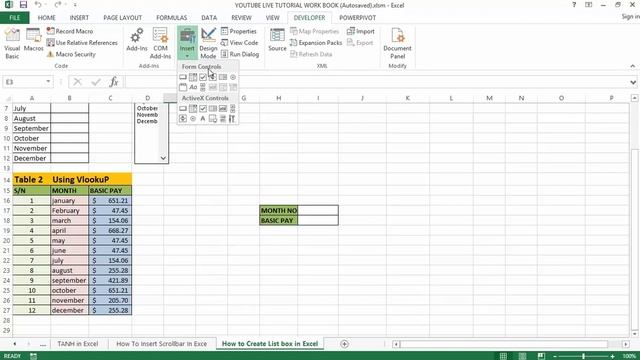Save the workbook from Quick Access
Image resolution: width=640 pixels, height=360 pixels.
click(x=23, y=5)
